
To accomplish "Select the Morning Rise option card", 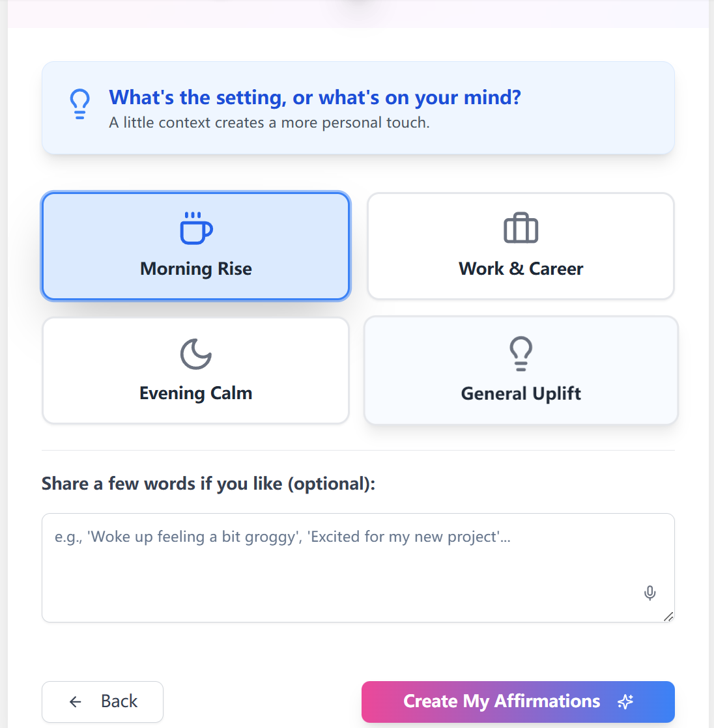I will pos(195,246).
